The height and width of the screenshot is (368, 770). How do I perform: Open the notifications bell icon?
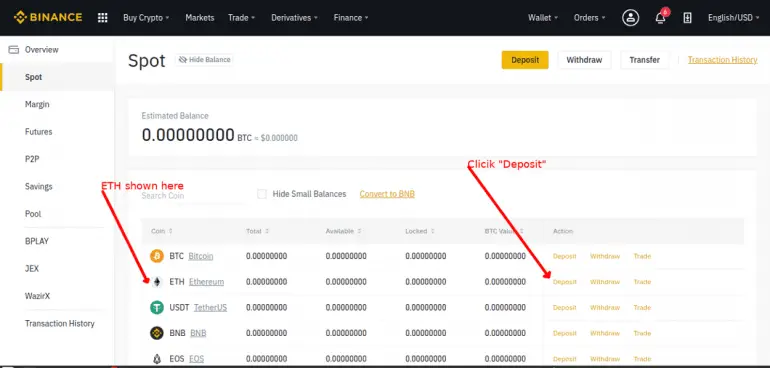pyautogui.click(x=660, y=18)
